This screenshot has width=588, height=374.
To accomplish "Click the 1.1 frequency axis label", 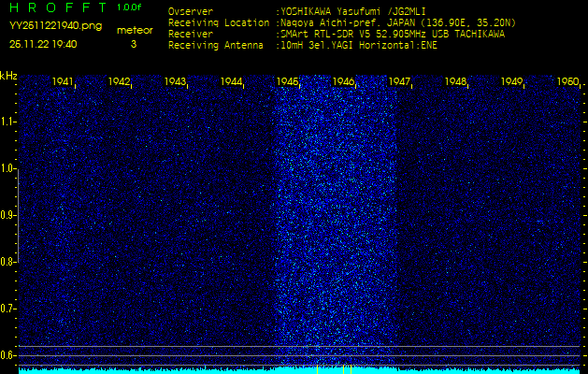I will click(7, 122).
